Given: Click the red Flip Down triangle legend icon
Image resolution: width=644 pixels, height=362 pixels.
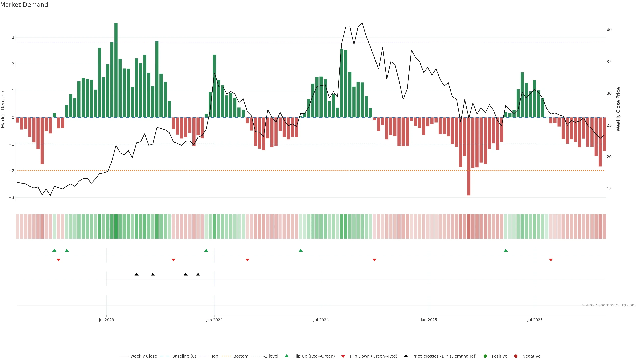Looking at the screenshot, I should click(x=343, y=356).
